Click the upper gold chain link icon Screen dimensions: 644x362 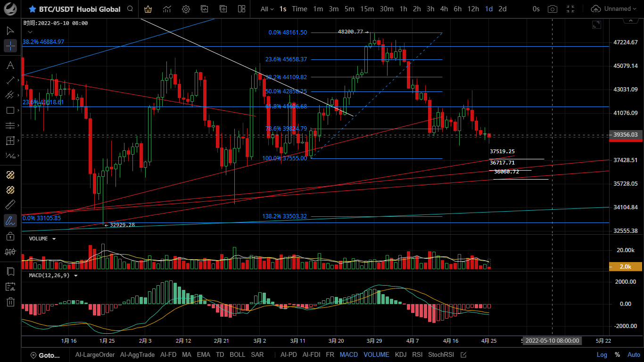pos(10,175)
